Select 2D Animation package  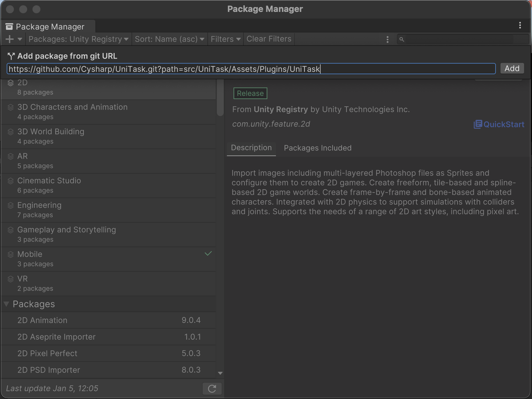pos(108,320)
